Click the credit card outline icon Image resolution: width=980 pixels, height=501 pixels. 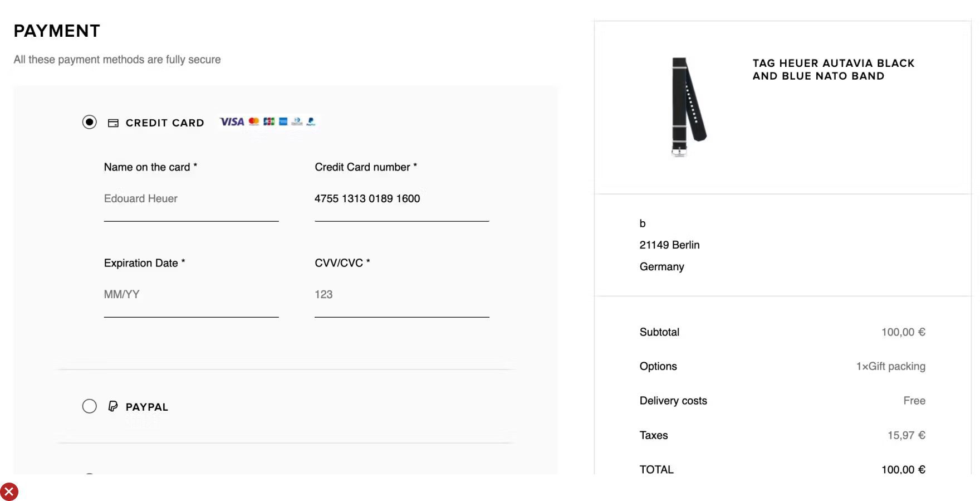pyautogui.click(x=113, y=123)
